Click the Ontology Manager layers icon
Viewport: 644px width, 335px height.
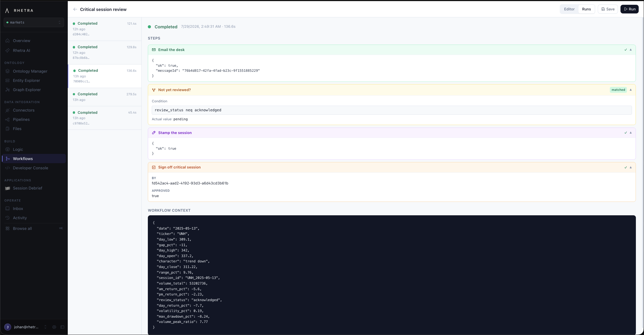[x=8, y=71]
